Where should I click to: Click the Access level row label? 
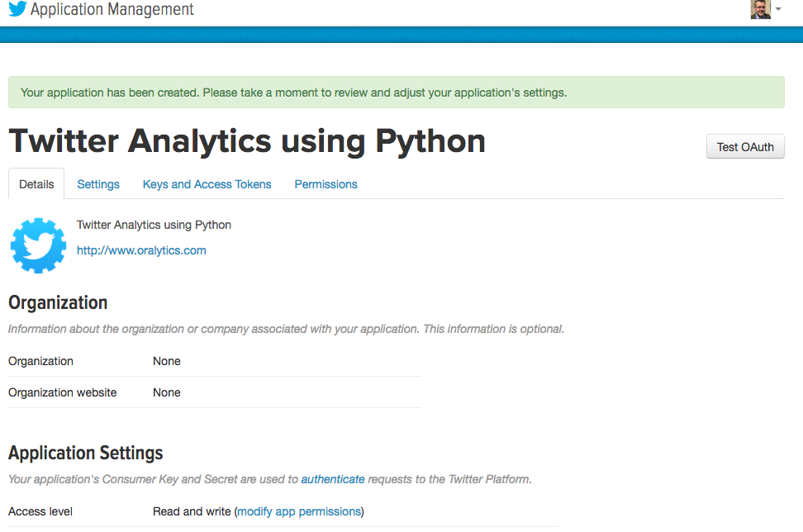(40, 511)
